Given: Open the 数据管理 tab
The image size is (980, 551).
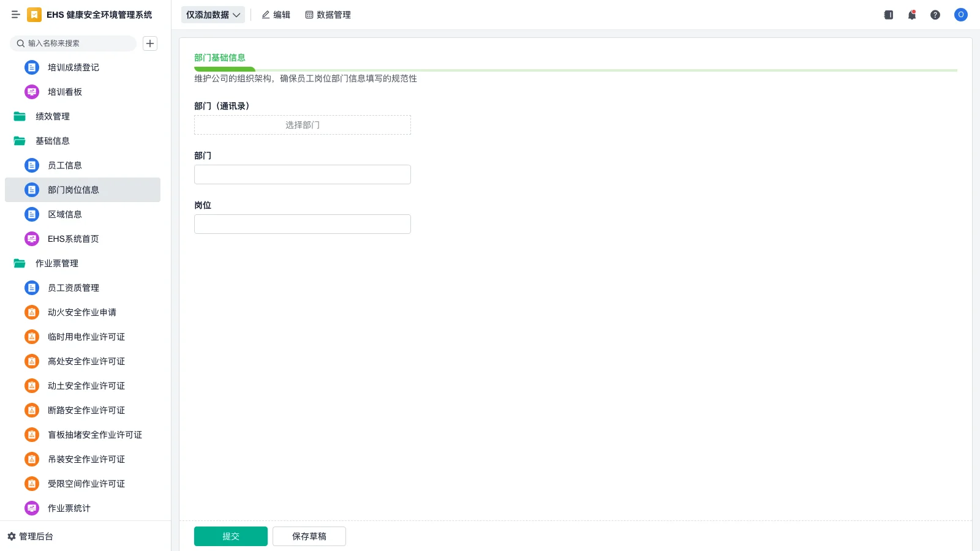Looking at the screenshot, I should pyautogui.click(x=328, y=15).
